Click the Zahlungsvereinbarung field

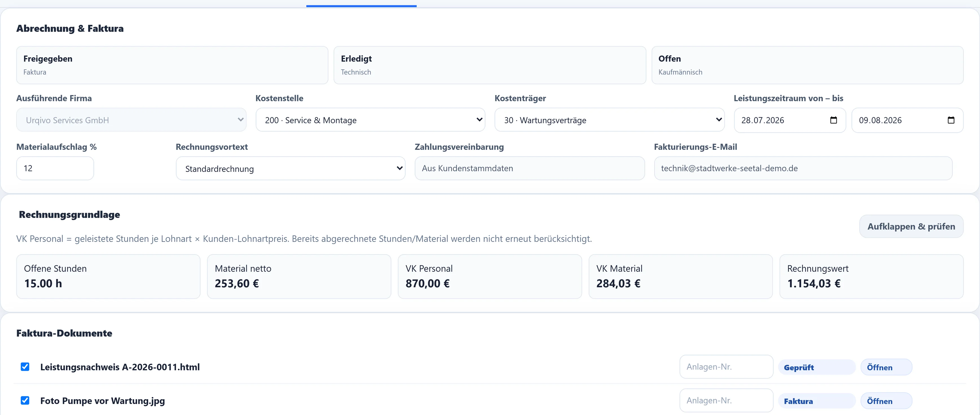tap(529, 168)
